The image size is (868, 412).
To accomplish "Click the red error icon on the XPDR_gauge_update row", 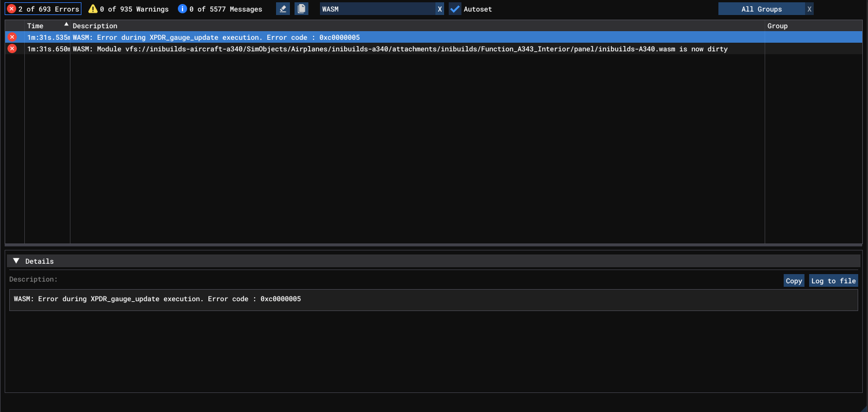I will (12, 37).
